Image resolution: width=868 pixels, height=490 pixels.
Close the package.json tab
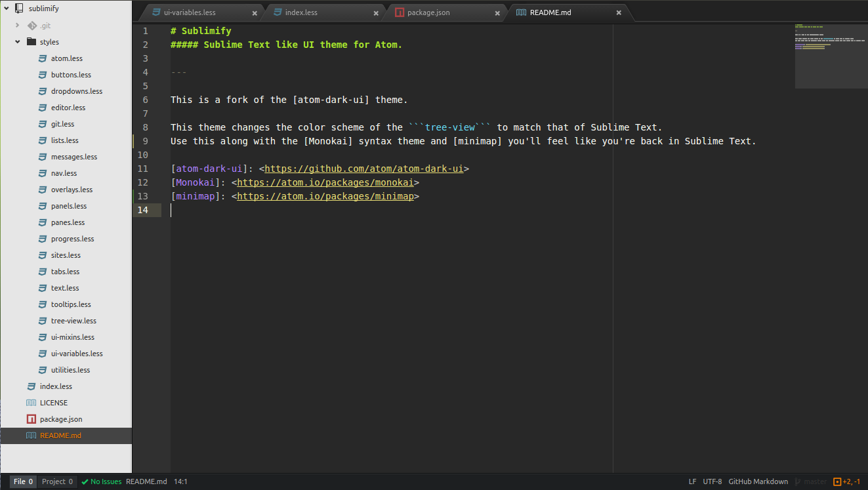coord(497,13)
